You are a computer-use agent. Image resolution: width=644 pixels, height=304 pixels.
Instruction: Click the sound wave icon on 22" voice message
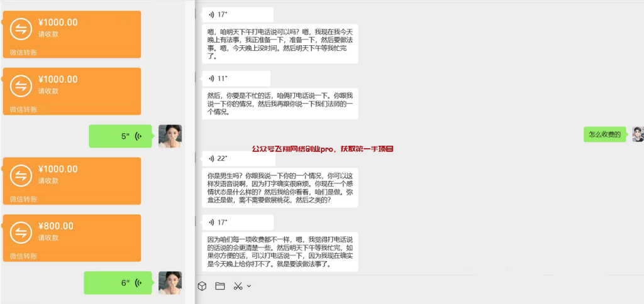coord(211,158)
